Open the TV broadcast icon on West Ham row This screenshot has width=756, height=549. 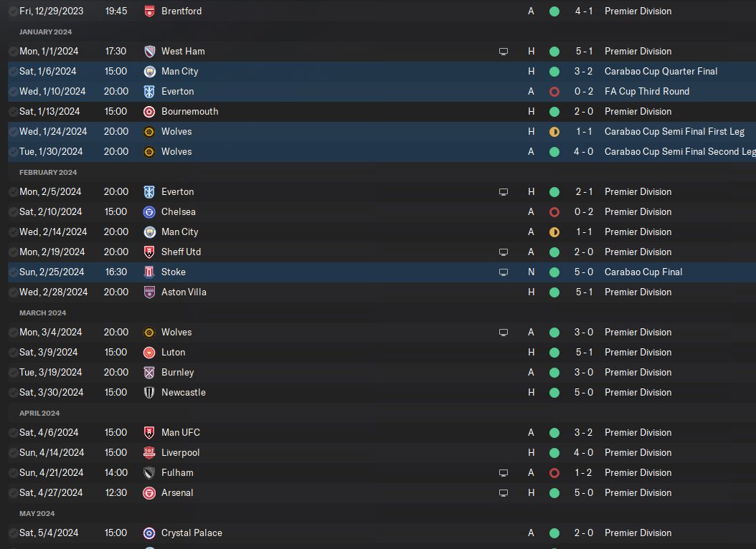(504, 52)
